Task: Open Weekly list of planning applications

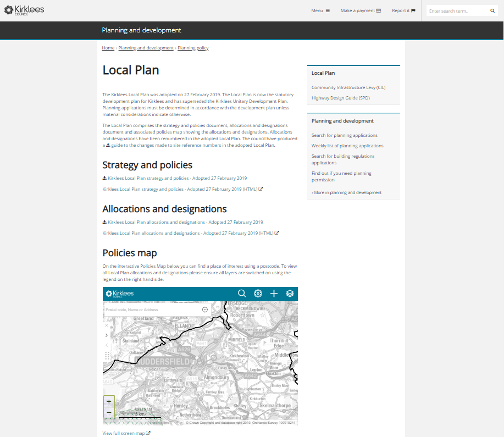Action: pos(347,146)
